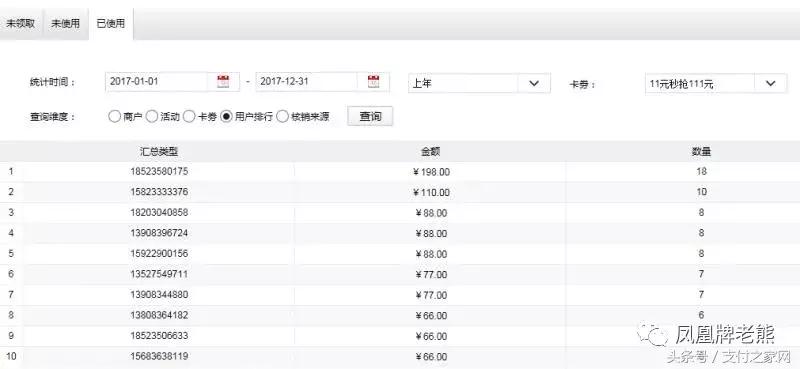Select the 用户排行 query dimension

pos(227,117)
